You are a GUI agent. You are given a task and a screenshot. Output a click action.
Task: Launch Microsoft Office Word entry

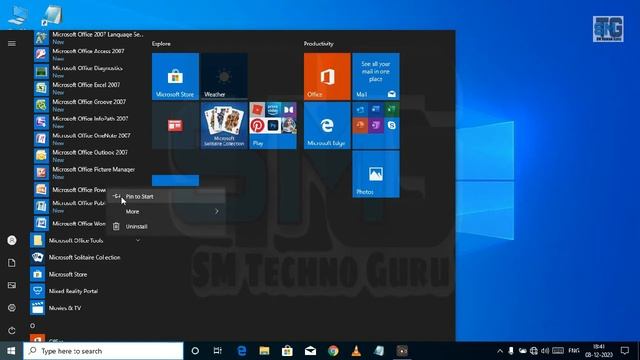(69, 223)
